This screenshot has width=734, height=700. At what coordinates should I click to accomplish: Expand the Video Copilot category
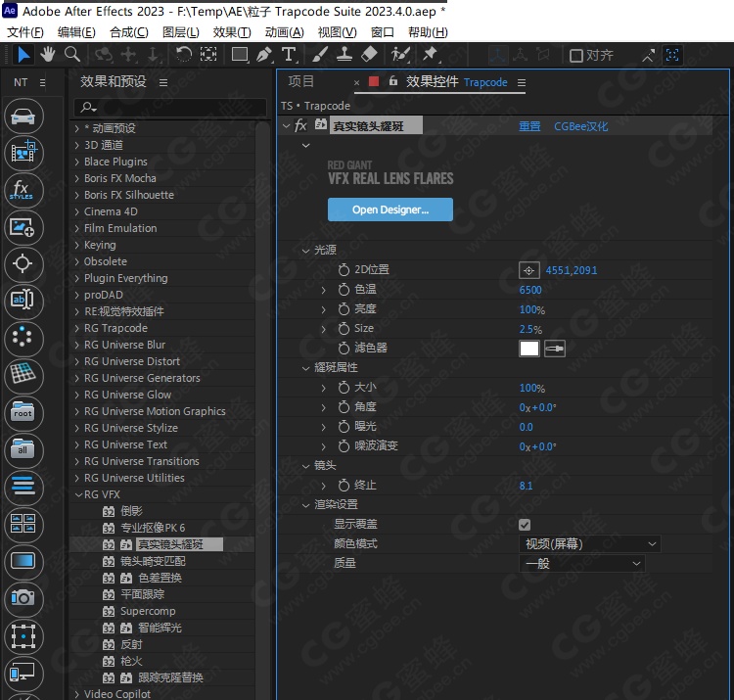coord(77,694)
